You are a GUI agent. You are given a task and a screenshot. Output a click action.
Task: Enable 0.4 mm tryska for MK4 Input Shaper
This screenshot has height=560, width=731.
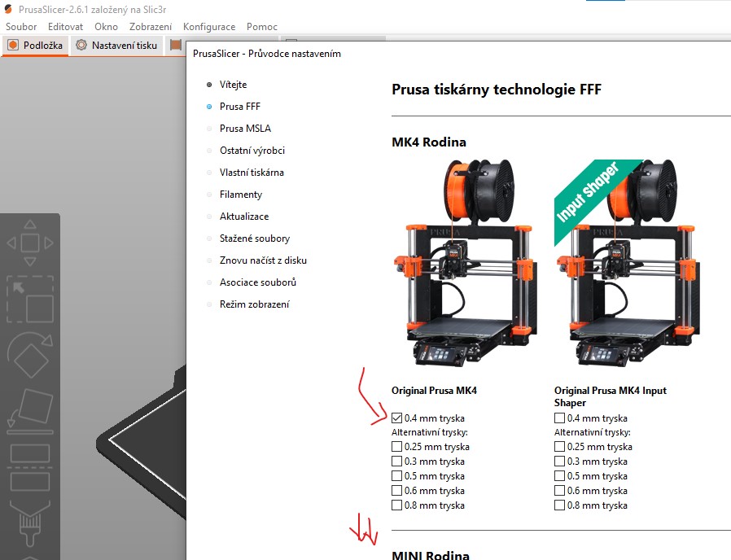coord(560,418)
